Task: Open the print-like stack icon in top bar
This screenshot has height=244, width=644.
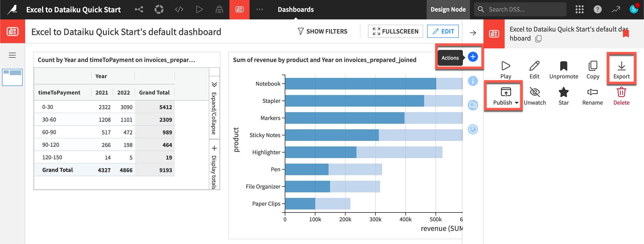Action: click(x=219, y=10)
